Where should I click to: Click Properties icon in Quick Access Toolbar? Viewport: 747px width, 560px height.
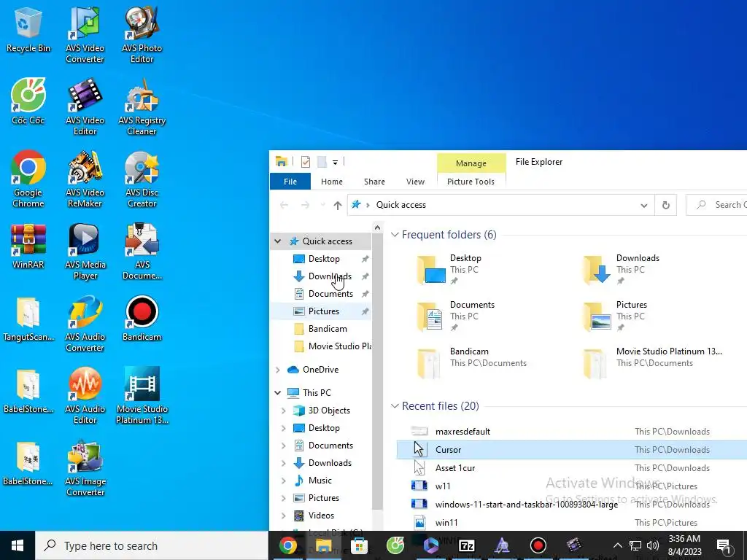click(306, 162)
